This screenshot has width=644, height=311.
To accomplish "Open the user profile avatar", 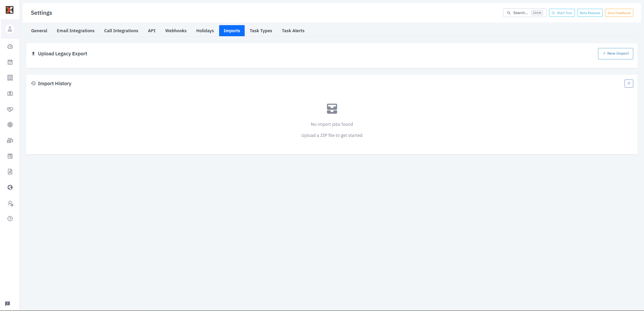I will [10, 29].
